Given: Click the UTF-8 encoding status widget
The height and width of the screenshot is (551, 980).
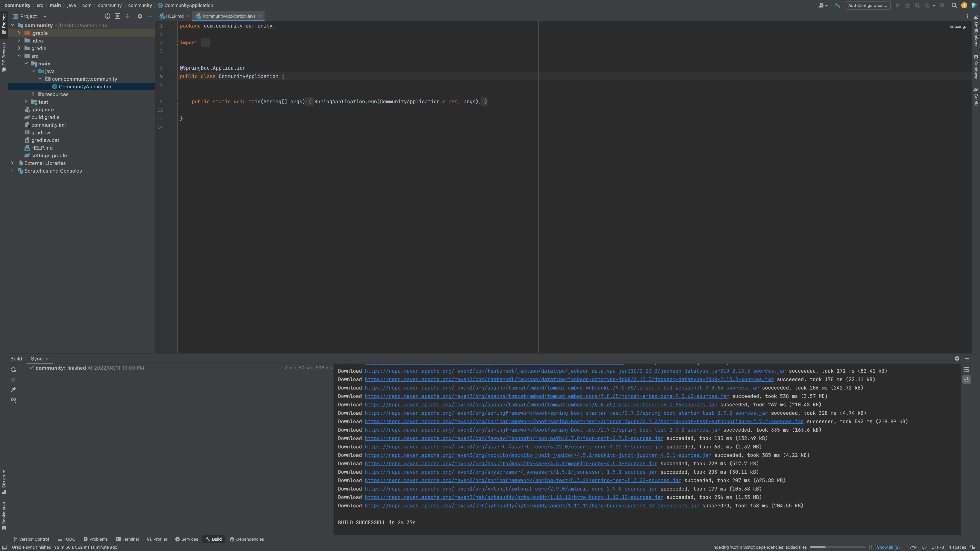Looking at the screenshot, I should click(x=937, y=547).
